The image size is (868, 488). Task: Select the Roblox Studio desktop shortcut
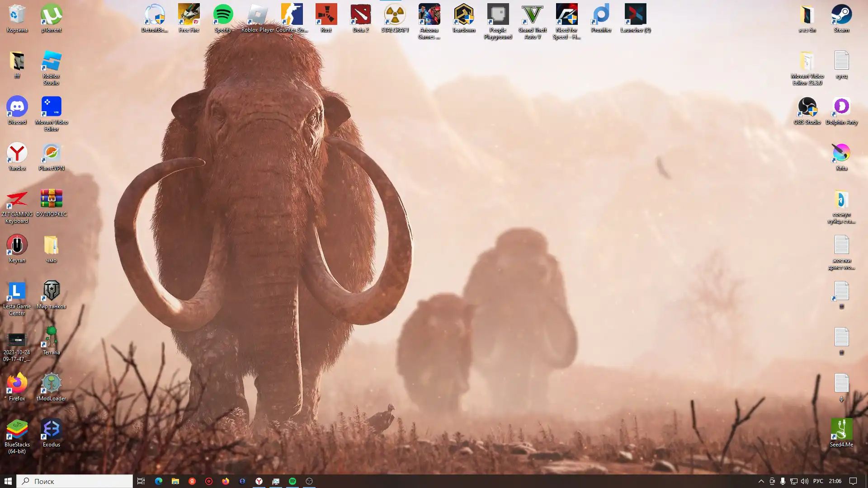click(51, 68)
